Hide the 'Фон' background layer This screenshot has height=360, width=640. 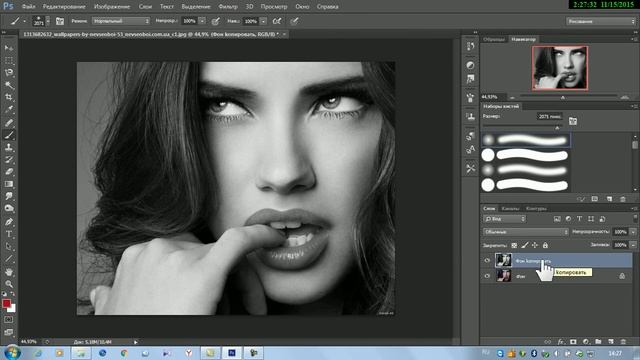click(487, 276)
